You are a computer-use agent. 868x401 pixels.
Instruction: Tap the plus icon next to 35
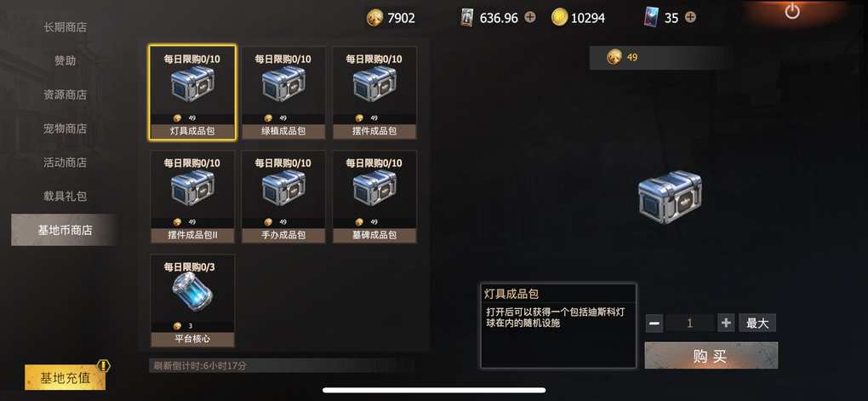(x=690, y=17)
